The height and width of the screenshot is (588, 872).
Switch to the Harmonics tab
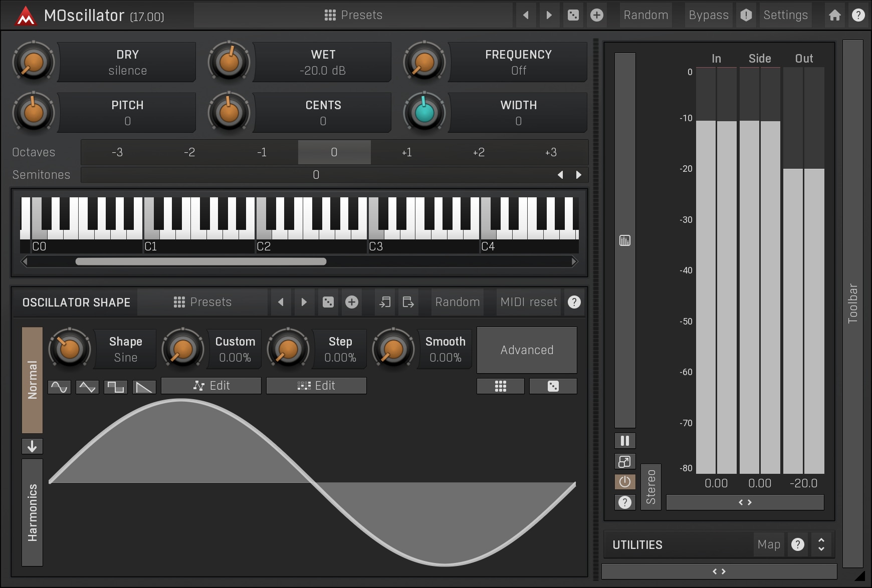click(32, 512)
